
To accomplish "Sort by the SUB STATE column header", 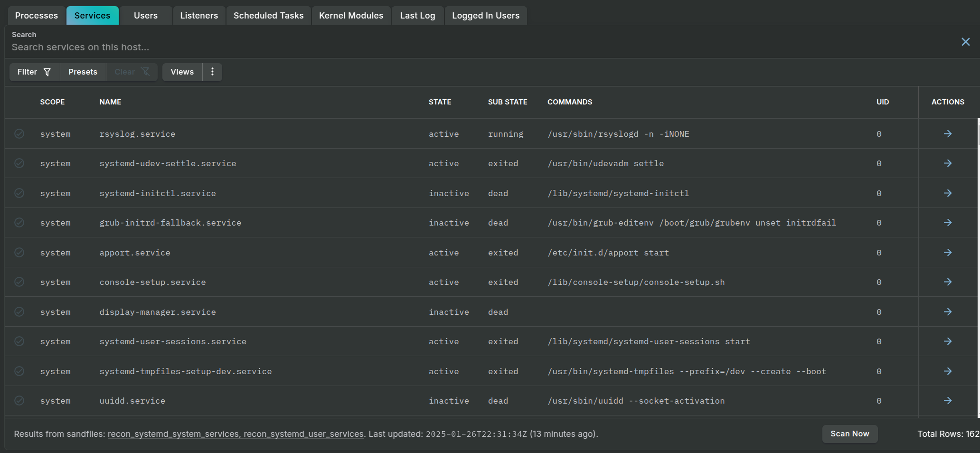I will click(508, 102).
